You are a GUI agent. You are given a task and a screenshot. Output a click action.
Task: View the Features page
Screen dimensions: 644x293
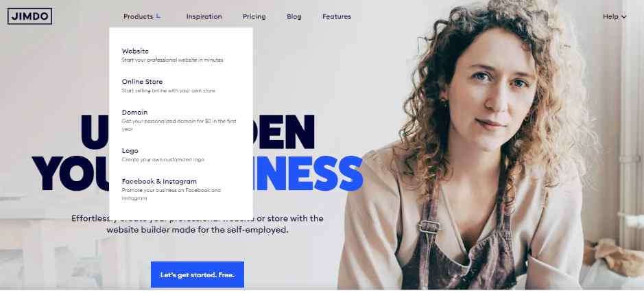[x=337, y=16]
